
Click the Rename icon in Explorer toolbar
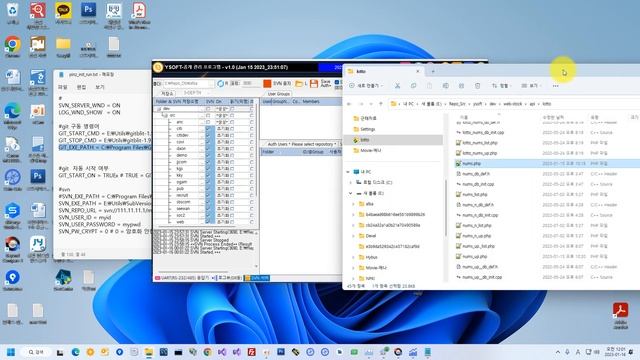[x=445, y=86]
